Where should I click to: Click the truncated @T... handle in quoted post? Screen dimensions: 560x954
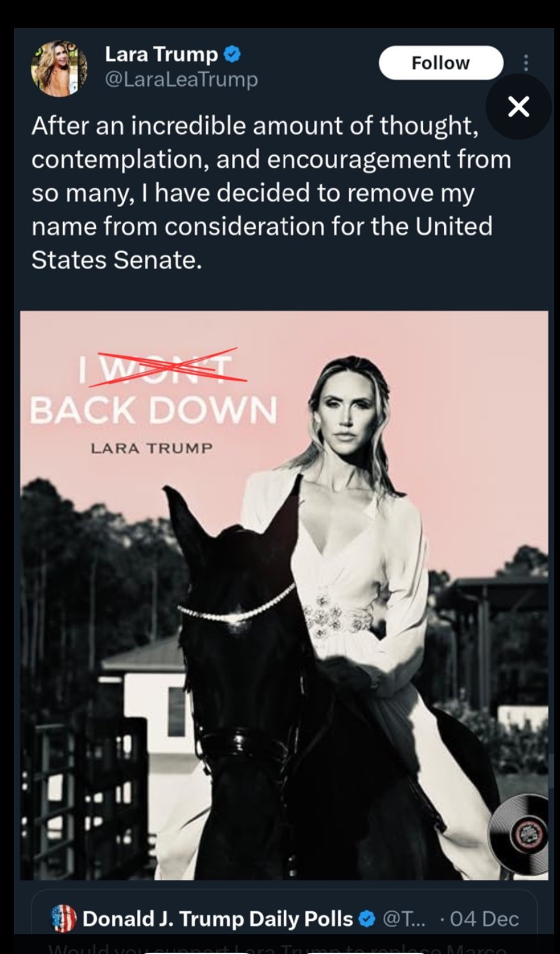(x=405, y=918)
